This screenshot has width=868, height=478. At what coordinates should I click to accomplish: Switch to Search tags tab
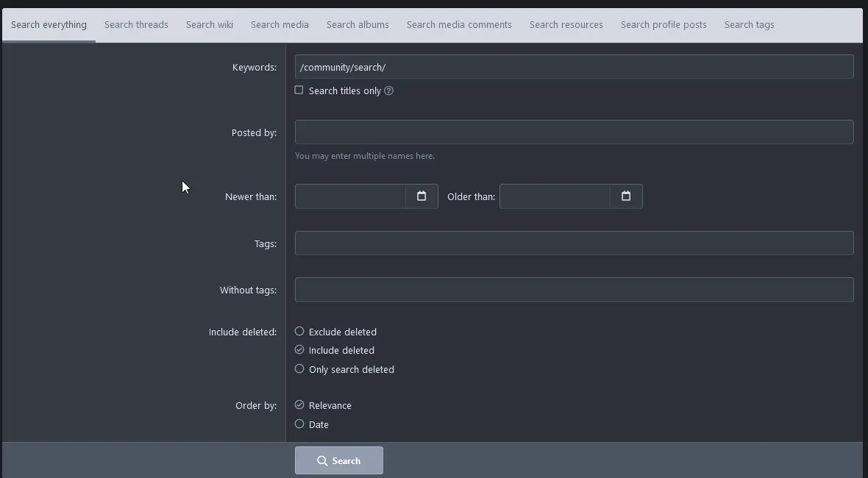[x=749, y=25]
